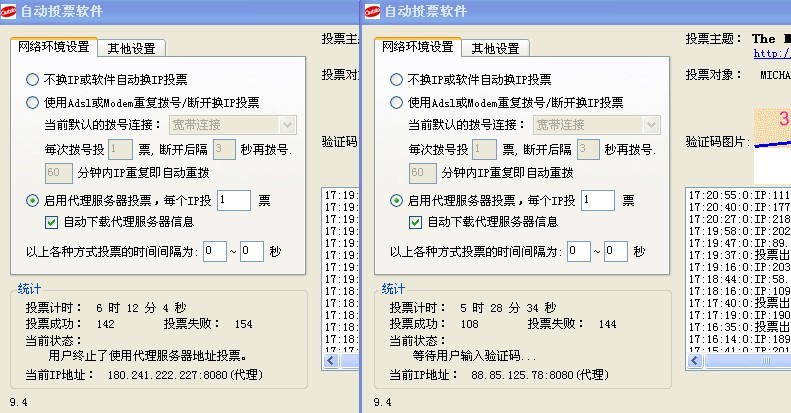
Task: Uncheck 自动下载代理服务器信息 in left window
Action: (x=53, y=222)
